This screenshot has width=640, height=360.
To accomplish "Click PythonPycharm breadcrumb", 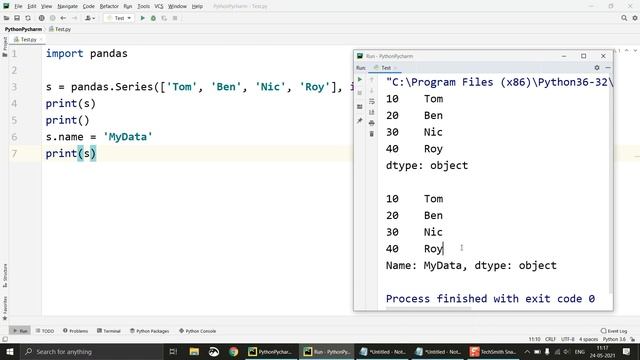I will [x=23, y=29].
